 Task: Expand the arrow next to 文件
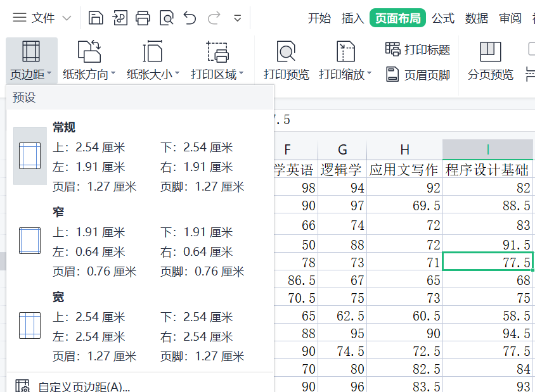[67, 18]
